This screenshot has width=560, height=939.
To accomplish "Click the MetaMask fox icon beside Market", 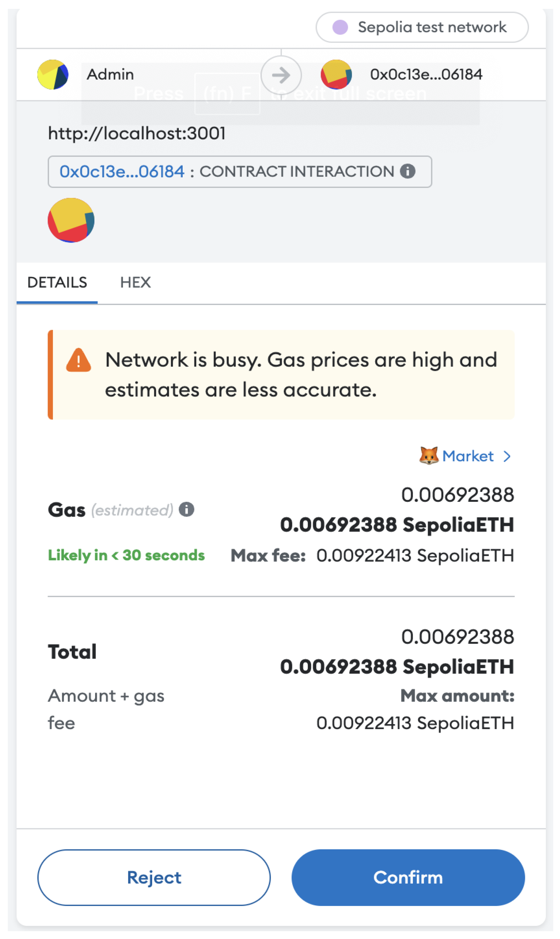I will pos(429,456).
